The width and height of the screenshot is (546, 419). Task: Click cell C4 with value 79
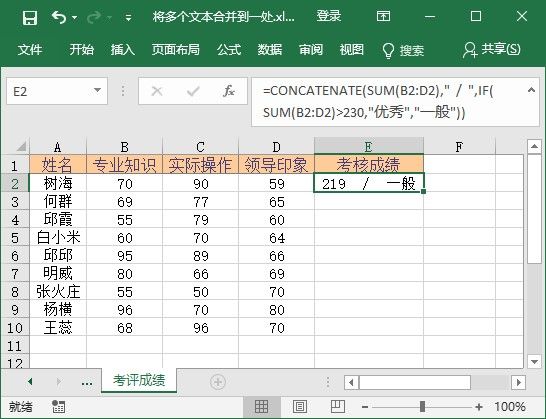coord(200,219)
